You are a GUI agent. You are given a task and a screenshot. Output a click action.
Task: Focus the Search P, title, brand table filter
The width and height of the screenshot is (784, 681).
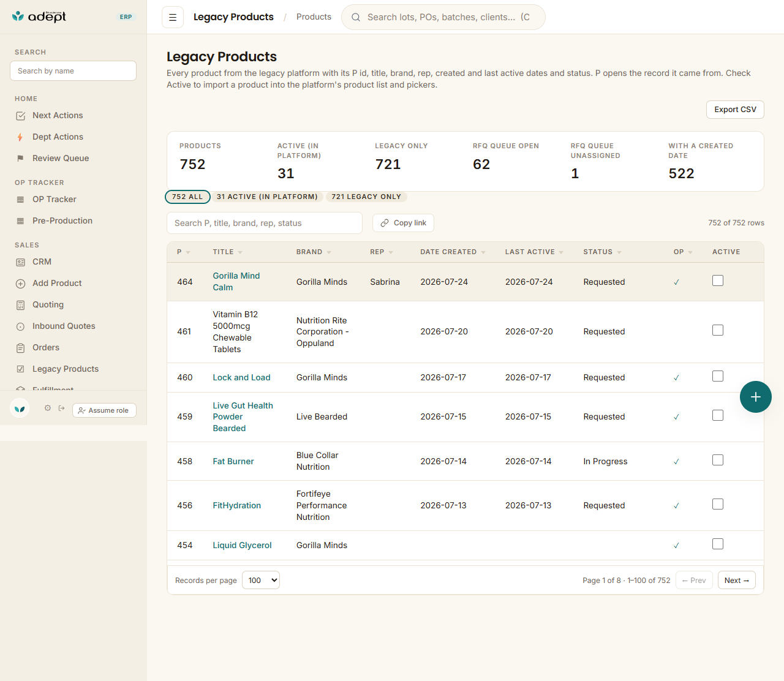(x=265, y=223)
